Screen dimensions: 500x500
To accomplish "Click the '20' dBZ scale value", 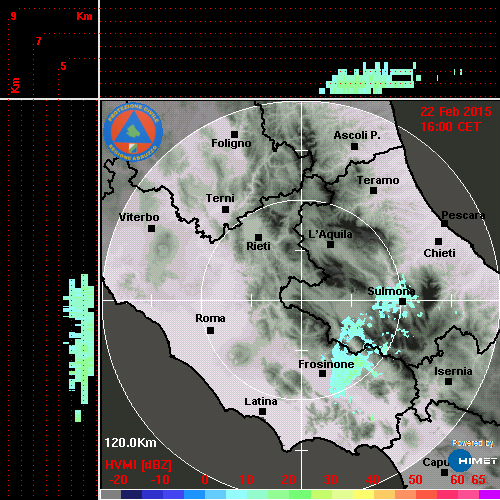I will (x=288, y=480).
